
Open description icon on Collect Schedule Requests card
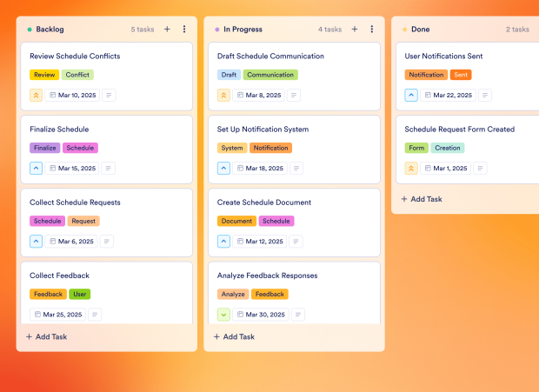109,242
